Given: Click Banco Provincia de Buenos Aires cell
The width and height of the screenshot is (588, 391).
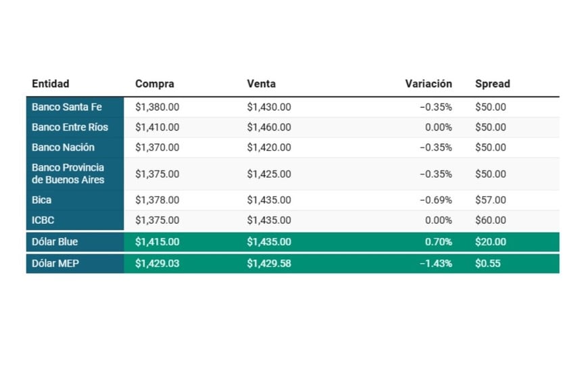Looking at the screenshot, I should (68, 174).
